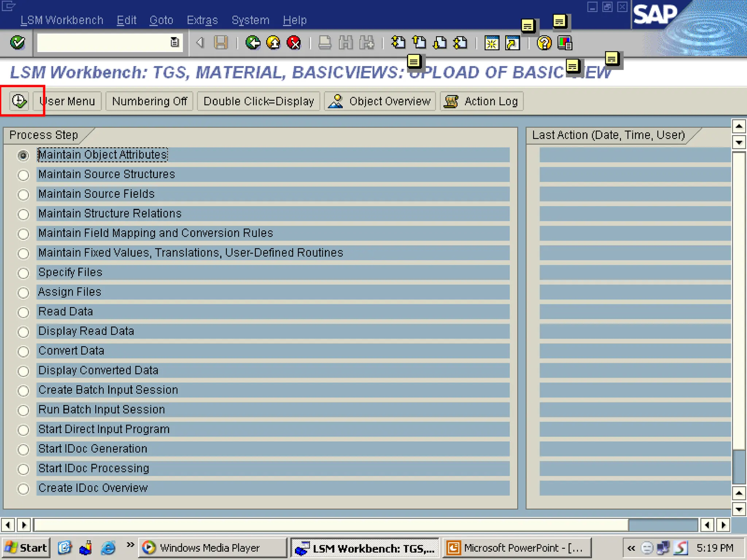This screenshot has width=747, height=560.
Task: Open Help with the question mark icon
Action: click(544, 43)
